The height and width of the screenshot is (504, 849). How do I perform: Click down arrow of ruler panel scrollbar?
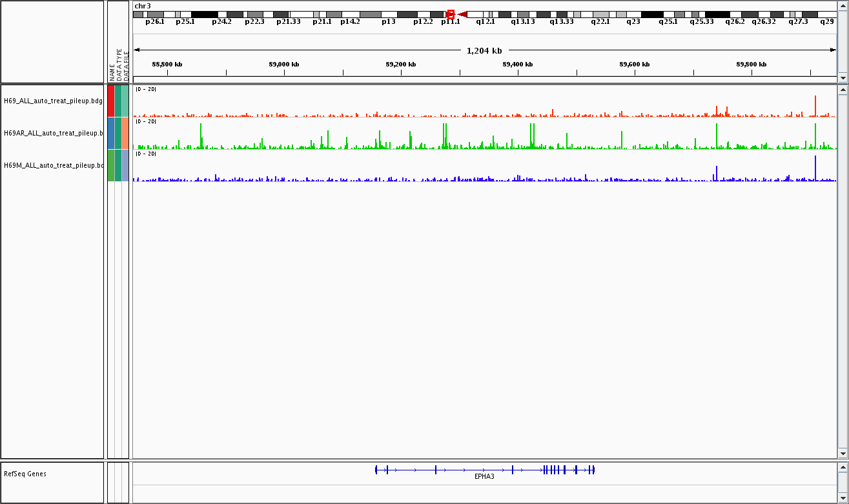coord(842,77)
